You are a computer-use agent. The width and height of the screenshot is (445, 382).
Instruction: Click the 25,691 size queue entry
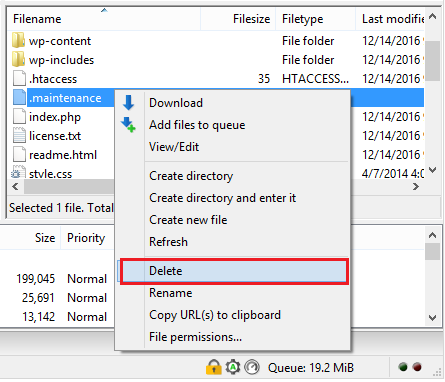[x=38, y=298]
